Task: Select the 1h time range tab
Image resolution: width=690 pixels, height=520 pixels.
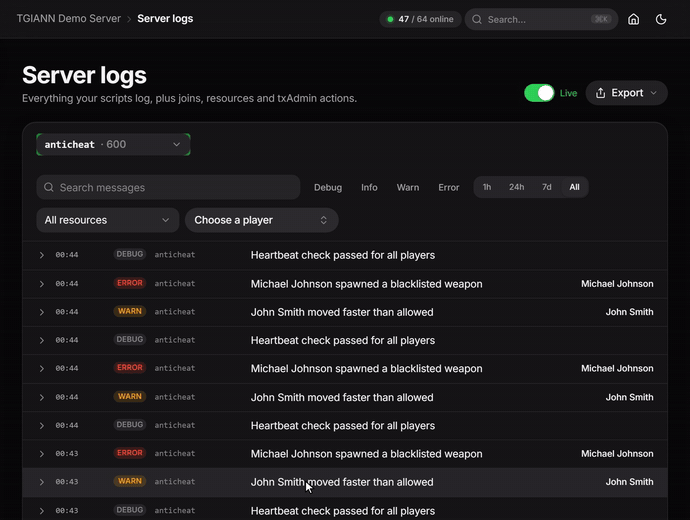Action: click(487, 187)
